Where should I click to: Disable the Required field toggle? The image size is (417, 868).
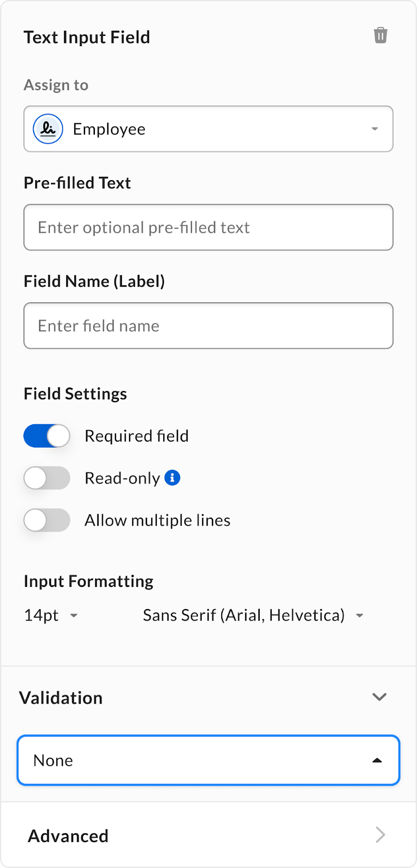(x=47, y=436)
